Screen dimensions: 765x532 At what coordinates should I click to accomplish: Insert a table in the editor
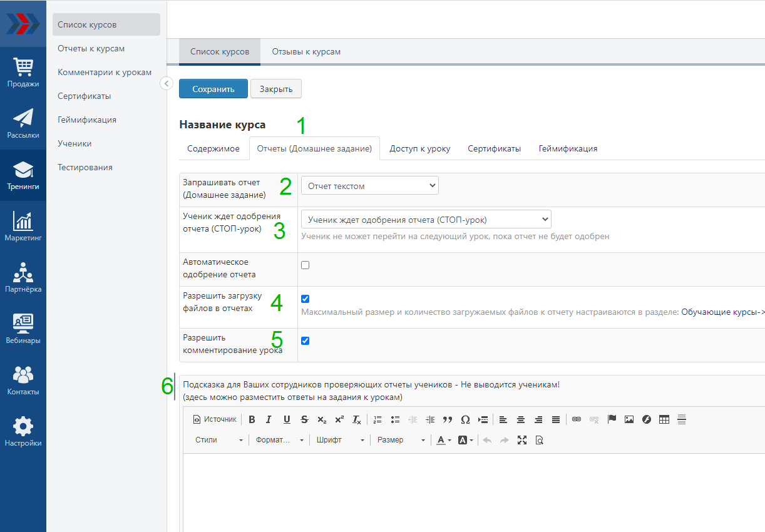(664, 419)
